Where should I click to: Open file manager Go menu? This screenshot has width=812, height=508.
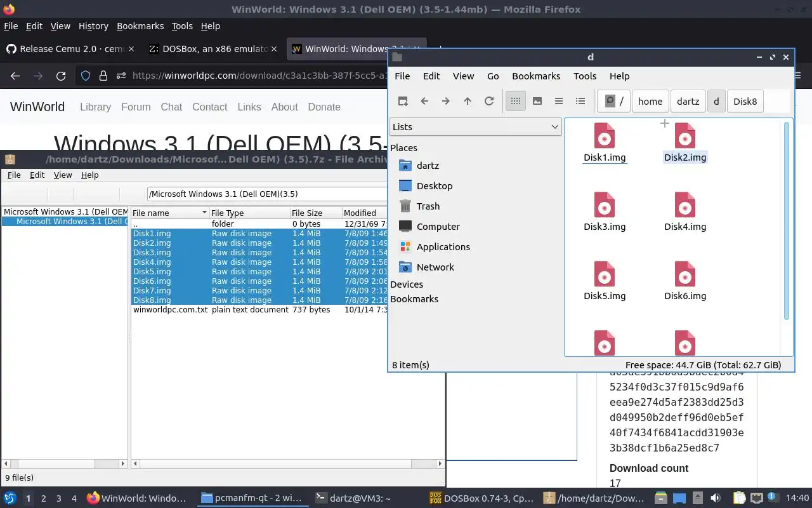click(493, 76)
